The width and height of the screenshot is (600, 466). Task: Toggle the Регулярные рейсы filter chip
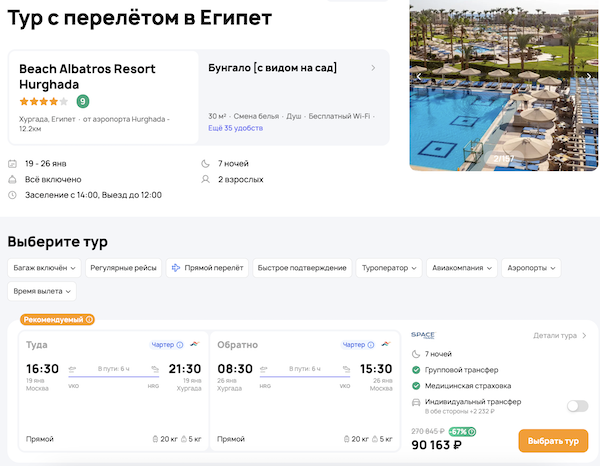tap(122, 268)
